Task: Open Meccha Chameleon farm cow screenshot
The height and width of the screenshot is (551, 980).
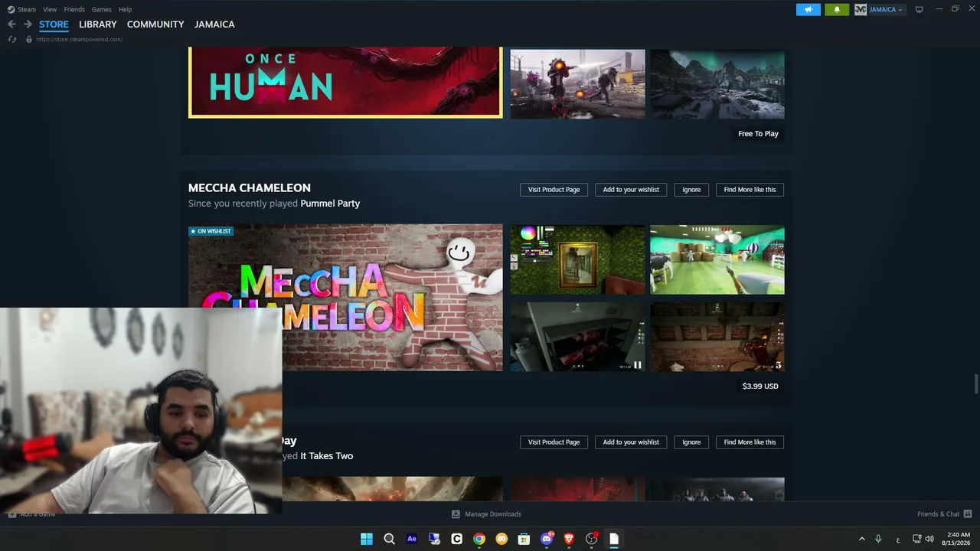Action: click(x=717, y=259)
